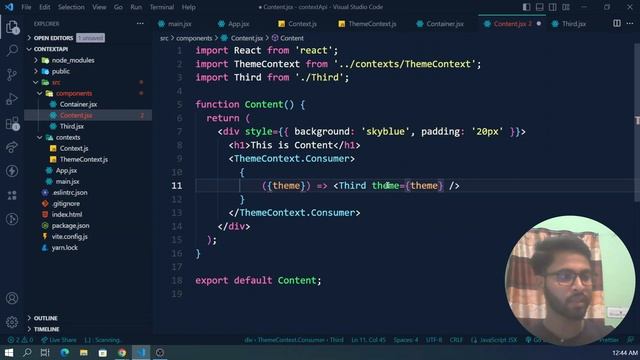Click errors and warnings count in status bar
The height and width of the screenshot is (360, 640).
click(x=20, y=340)
